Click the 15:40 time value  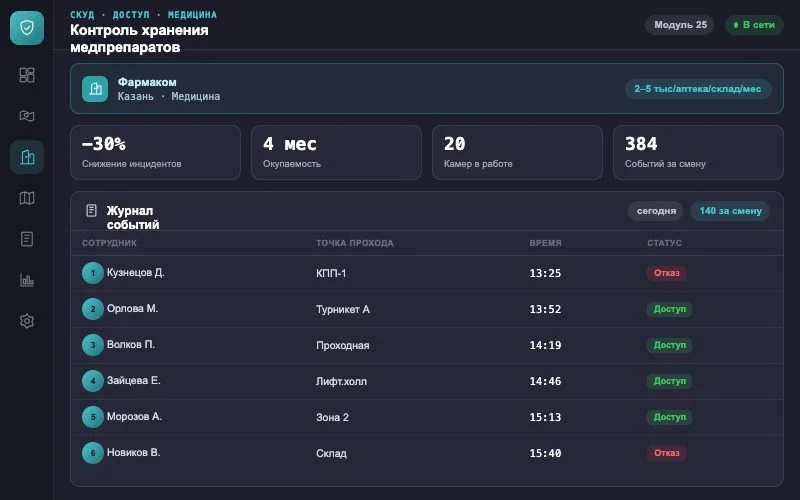(x=545, y=453)
